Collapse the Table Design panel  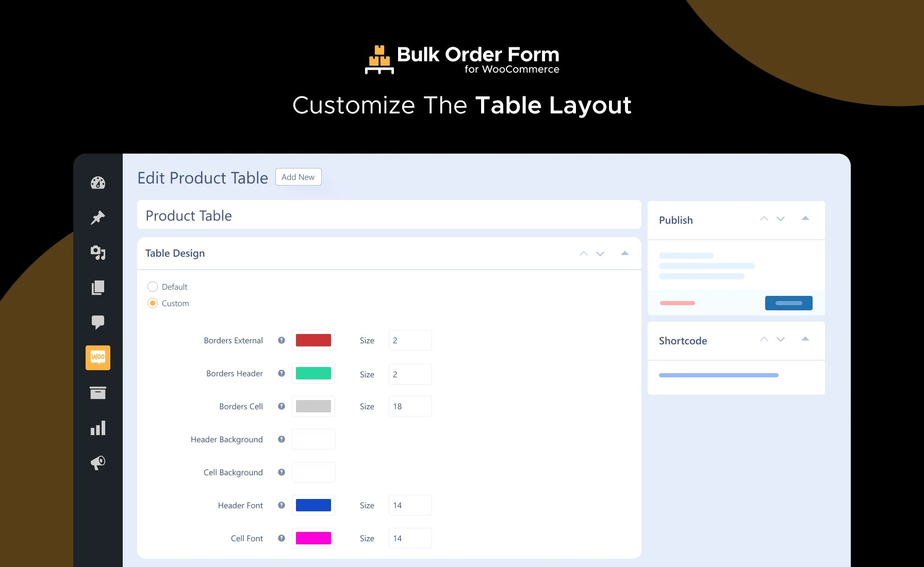[624, 253]
